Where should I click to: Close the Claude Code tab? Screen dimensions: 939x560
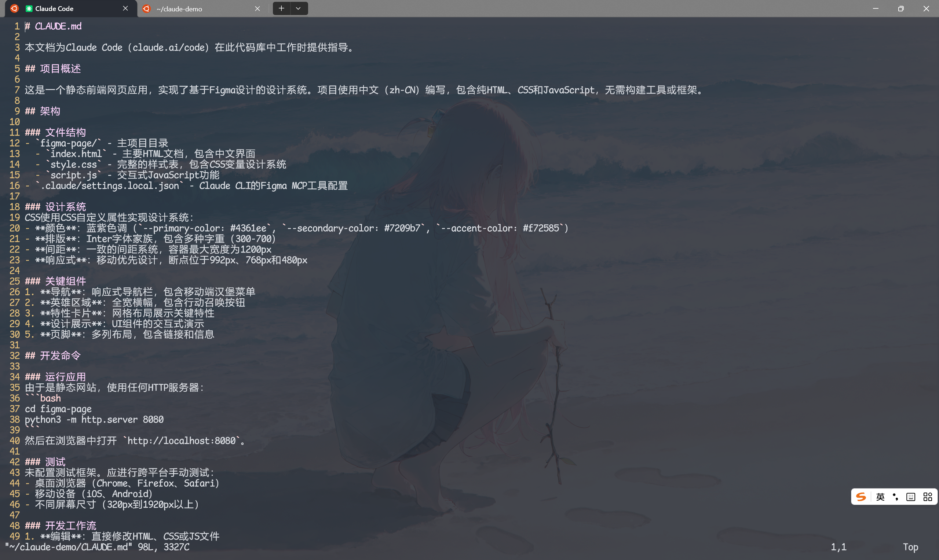[125, 8]
